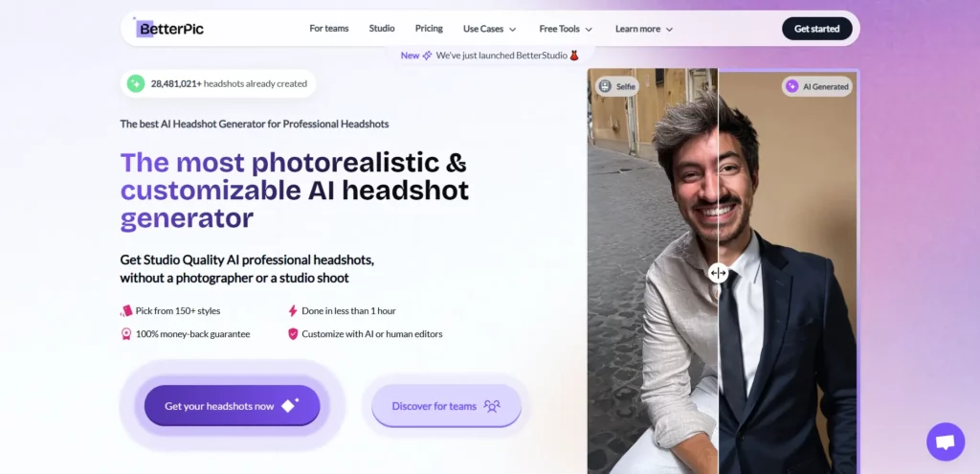This screenshot has height=474, width=980.
Task: Click Get your headshots now button
Action: pyautogui.click(x=232, y=406)
